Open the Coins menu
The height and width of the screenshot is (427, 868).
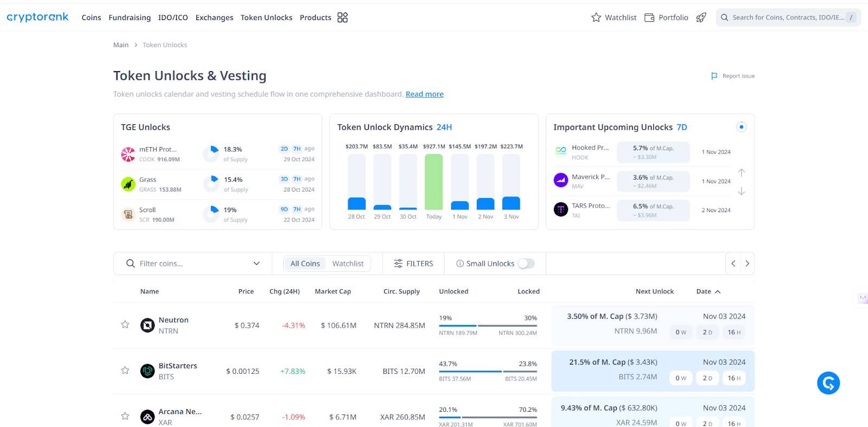(91, 17)
